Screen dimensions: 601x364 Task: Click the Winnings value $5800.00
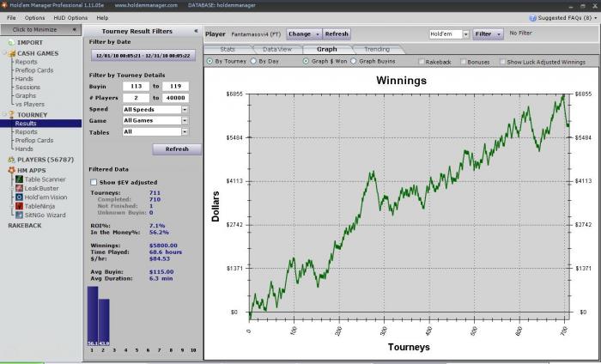click(x=163, y=246)
